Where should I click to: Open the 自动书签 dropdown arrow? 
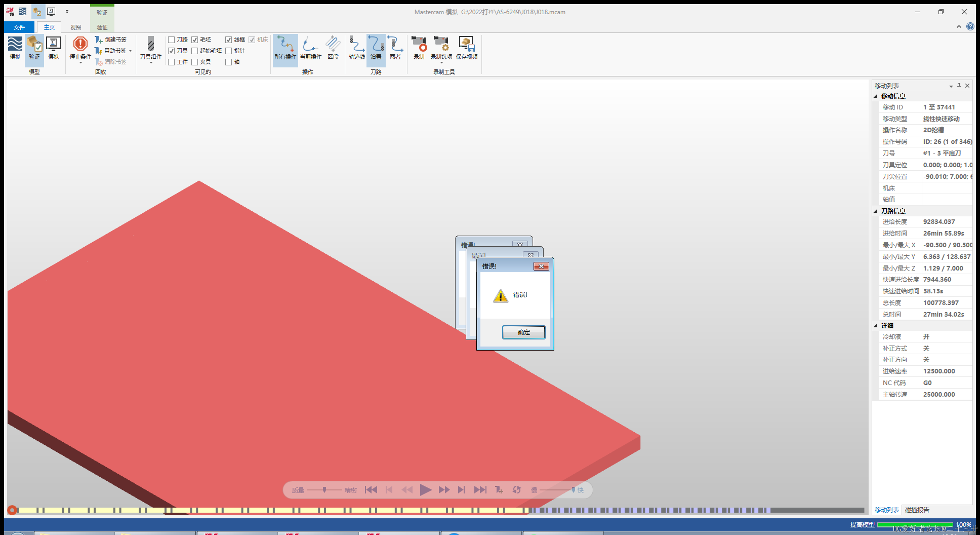click(131, 51)
